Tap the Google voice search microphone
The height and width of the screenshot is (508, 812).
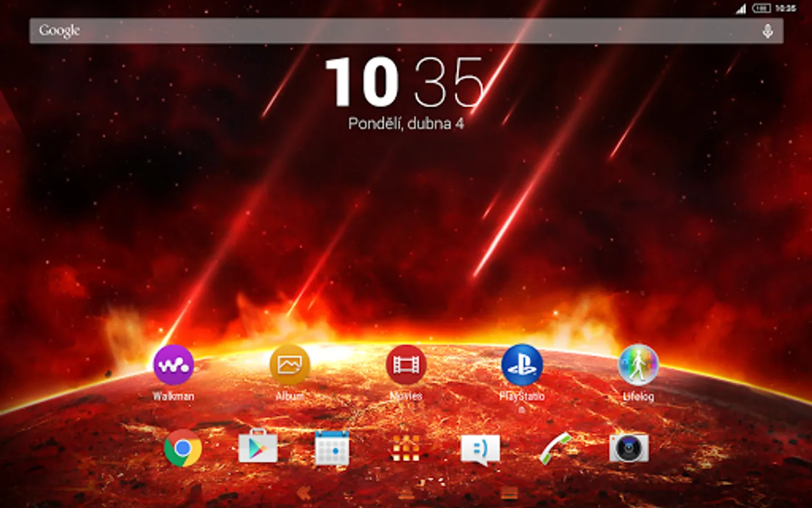point(767,31)
